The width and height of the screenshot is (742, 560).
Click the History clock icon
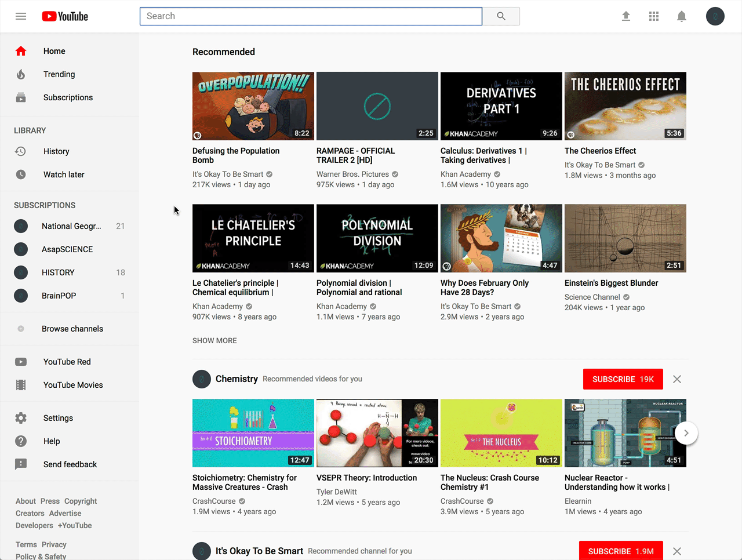click(x=21, y=151)
